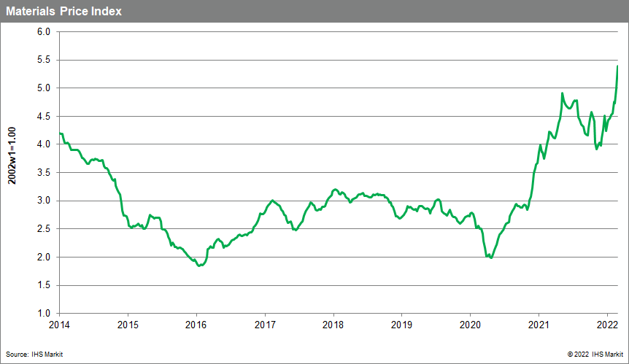Select the 4.5 y-axis tick label
The height and width of the screenshot is (364, 629).
click(43, 117)
